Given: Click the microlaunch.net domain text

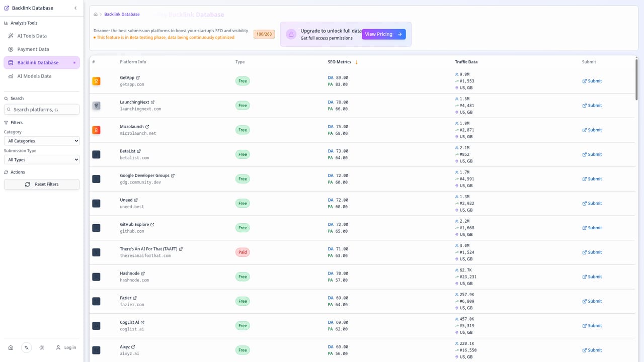Looking at the screenshot, I should click(x=138, y=133).
